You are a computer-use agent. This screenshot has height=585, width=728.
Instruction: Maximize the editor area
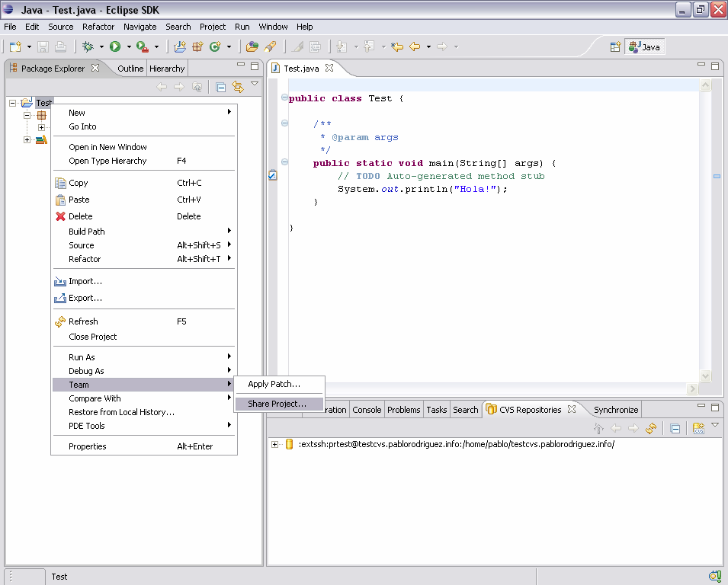point(715,66)
